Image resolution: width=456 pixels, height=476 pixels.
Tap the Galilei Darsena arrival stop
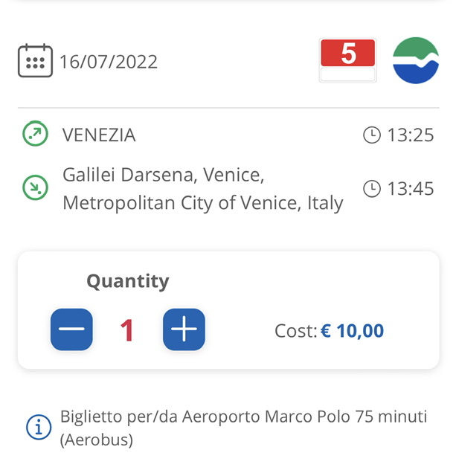(203, 188)
